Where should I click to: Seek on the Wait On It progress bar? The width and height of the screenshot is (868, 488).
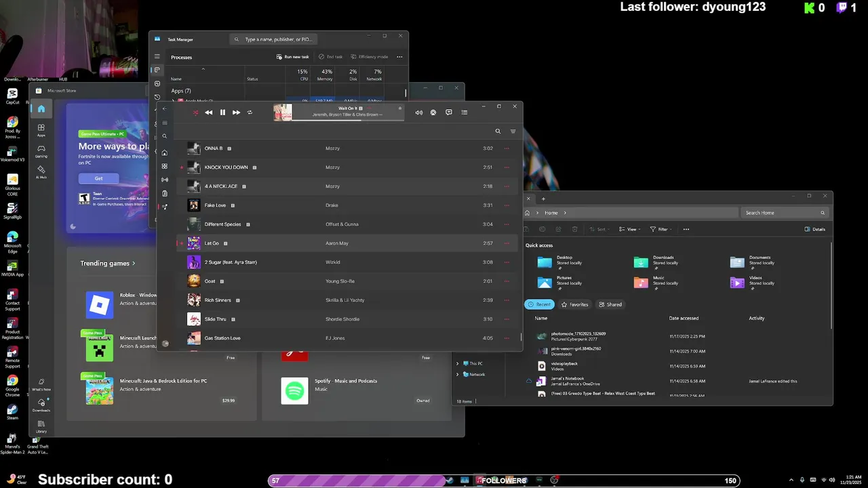(x=348, y=120)
